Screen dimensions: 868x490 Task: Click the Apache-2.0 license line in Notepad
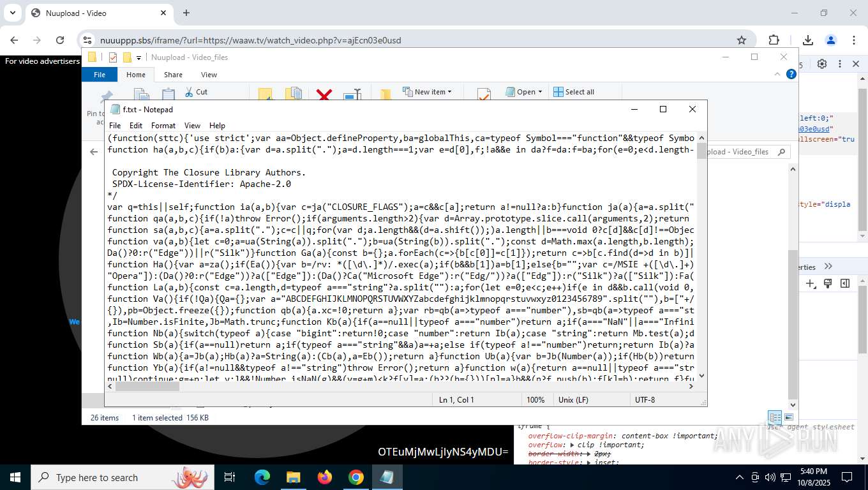[201, 184]
